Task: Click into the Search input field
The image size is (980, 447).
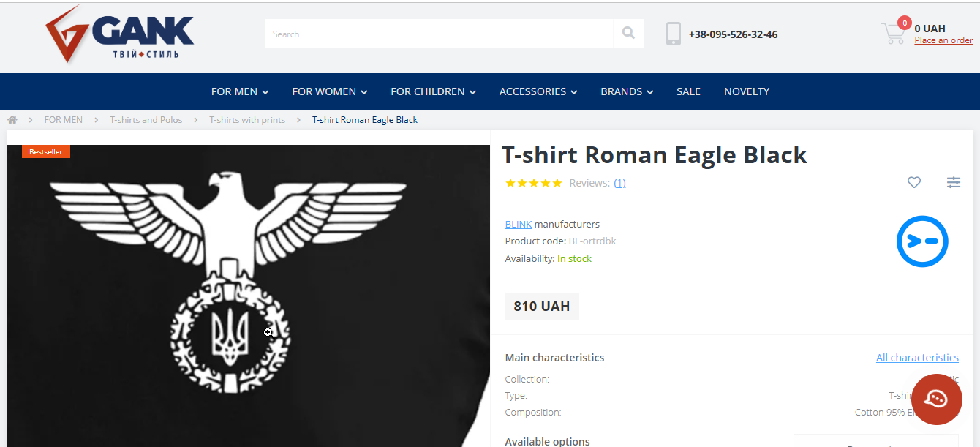Action: pyautogui.click(x=439, y=34)
